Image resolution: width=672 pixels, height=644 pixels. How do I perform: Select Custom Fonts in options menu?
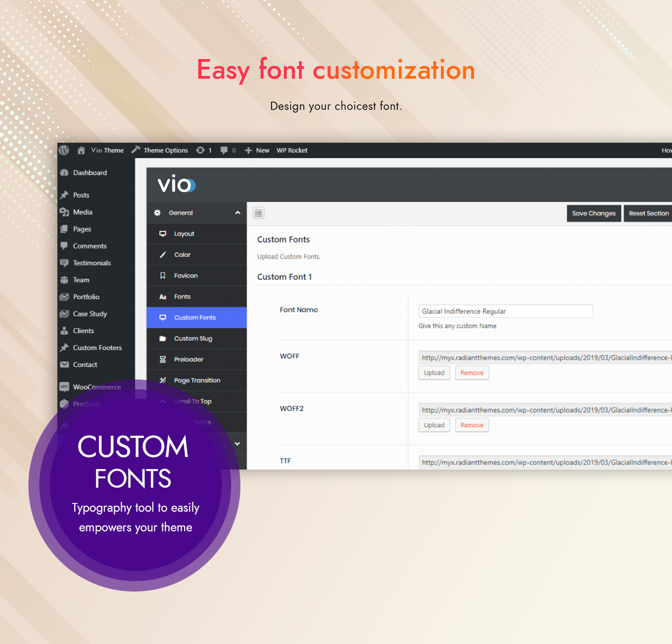coord(194,318)
